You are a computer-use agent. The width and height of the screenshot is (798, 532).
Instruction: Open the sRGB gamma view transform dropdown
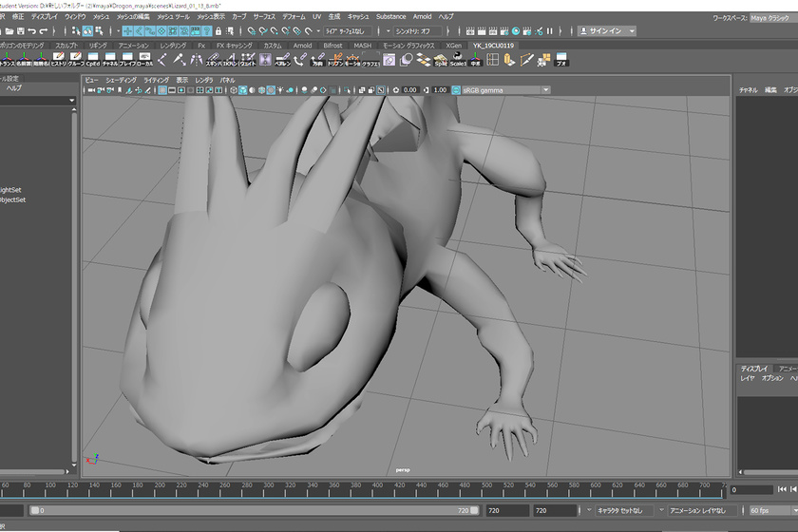pos(545,90)
